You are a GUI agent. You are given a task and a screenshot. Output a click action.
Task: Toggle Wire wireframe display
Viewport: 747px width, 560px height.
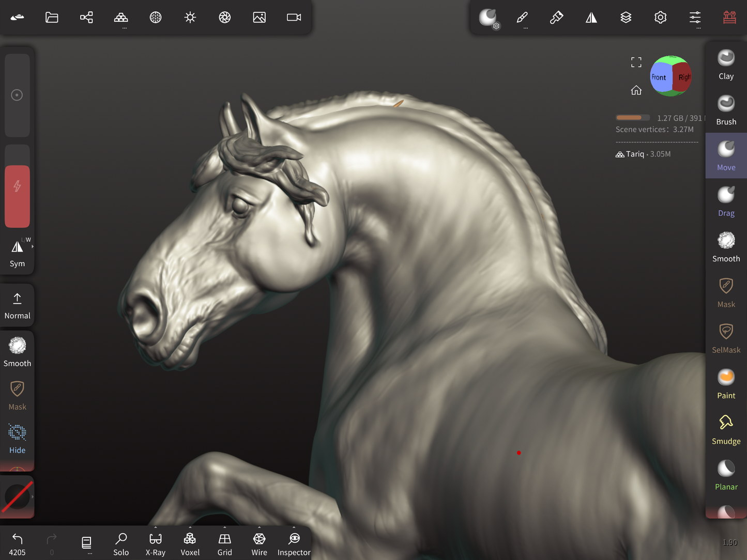point(259,544)
